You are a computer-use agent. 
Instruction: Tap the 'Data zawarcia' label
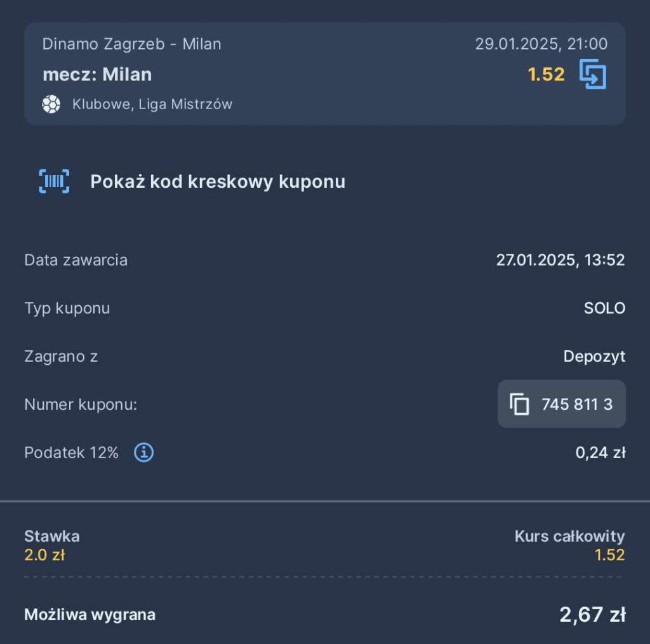coord(76,260)
